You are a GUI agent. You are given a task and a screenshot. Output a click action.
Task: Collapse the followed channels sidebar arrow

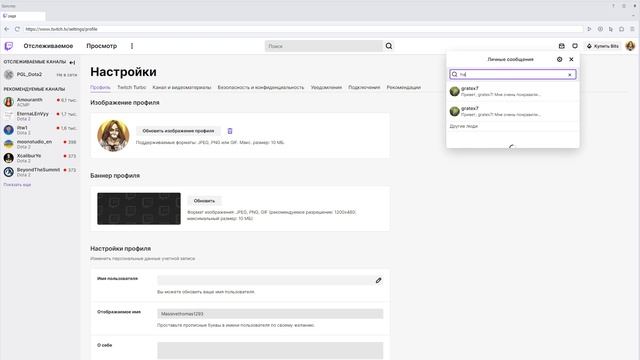72,62
